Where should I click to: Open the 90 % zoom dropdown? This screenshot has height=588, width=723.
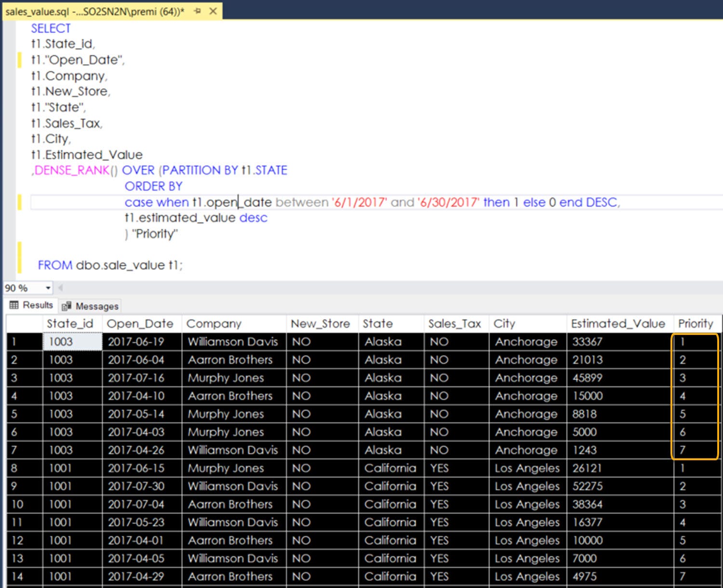[x=48, y=288]
